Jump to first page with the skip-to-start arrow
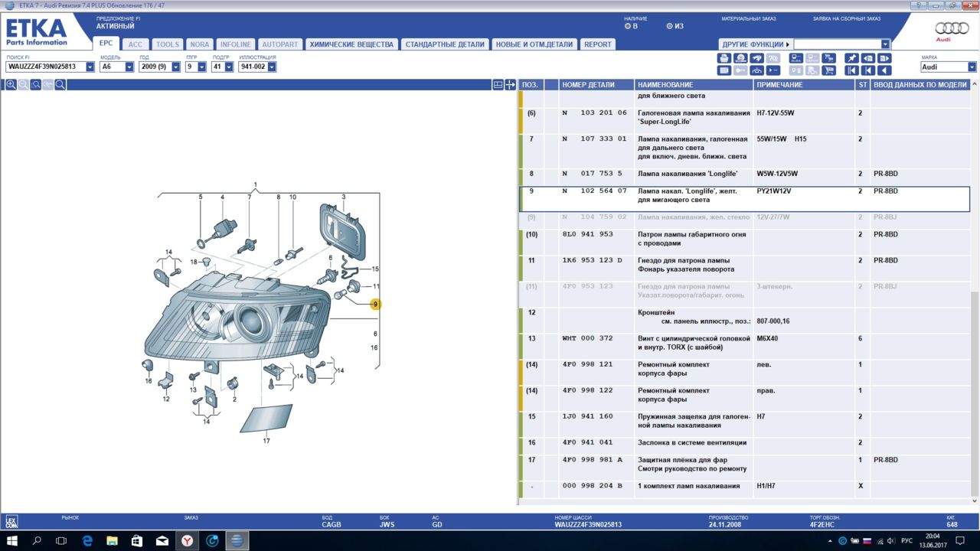The image size is (980, 551). pos(851,70)
